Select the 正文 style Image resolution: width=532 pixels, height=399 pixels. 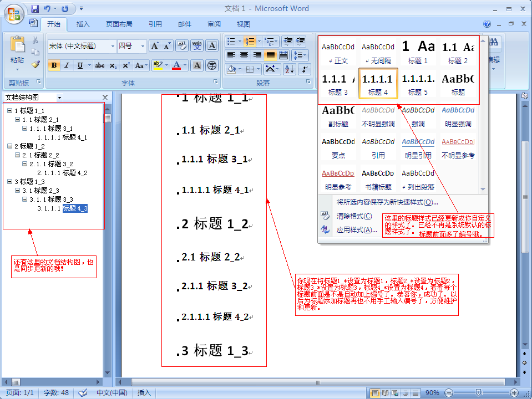[x=338, y=52]
